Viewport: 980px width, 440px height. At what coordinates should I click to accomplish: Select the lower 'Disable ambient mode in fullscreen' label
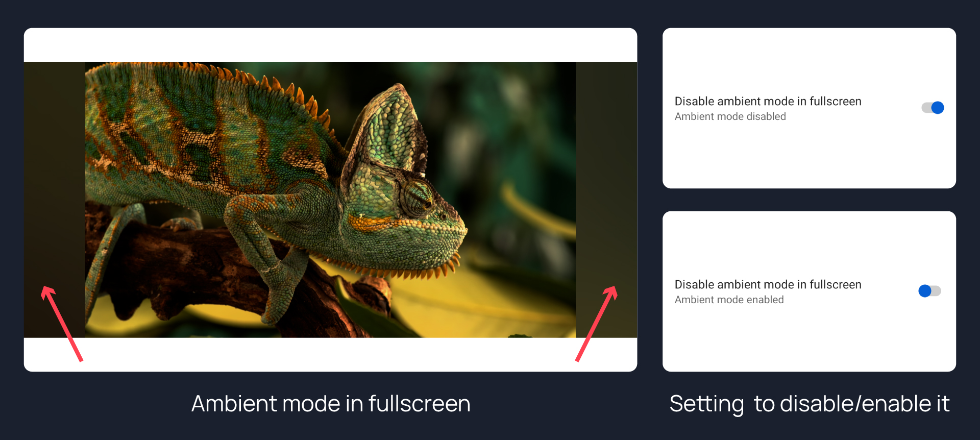click(768, 285)
